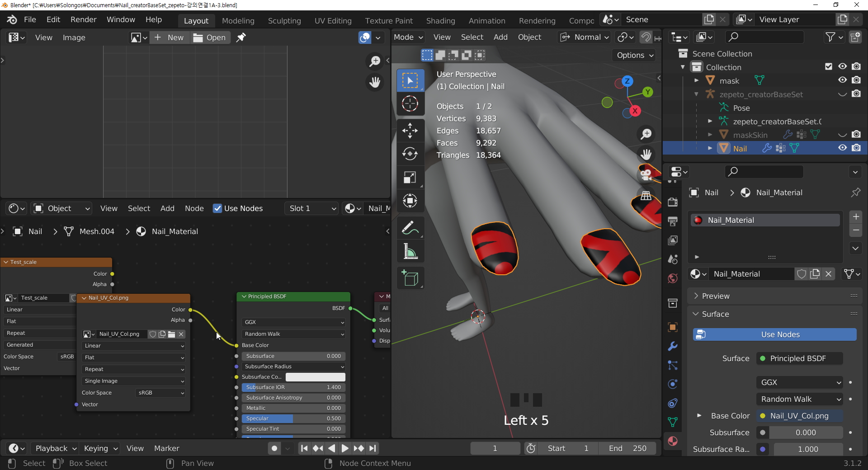Screen dimensions: 868x470
Task: Open the Keying menu in timeline
Action: 100,448
